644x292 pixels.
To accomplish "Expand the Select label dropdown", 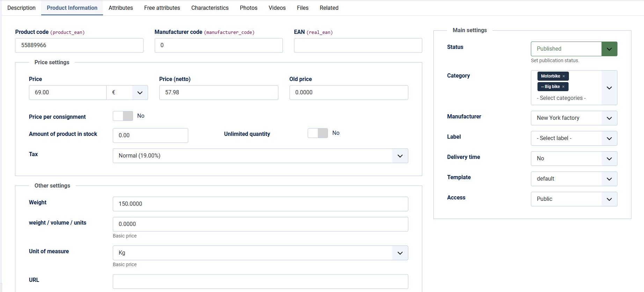I will point(574,138).
